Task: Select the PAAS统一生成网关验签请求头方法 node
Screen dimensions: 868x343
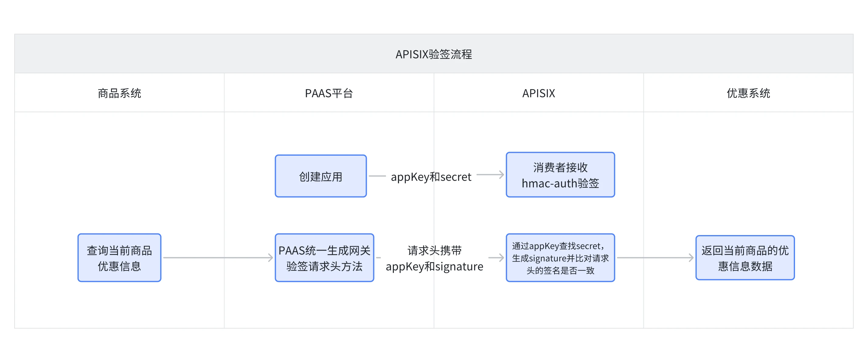Action: coord(324,258)
